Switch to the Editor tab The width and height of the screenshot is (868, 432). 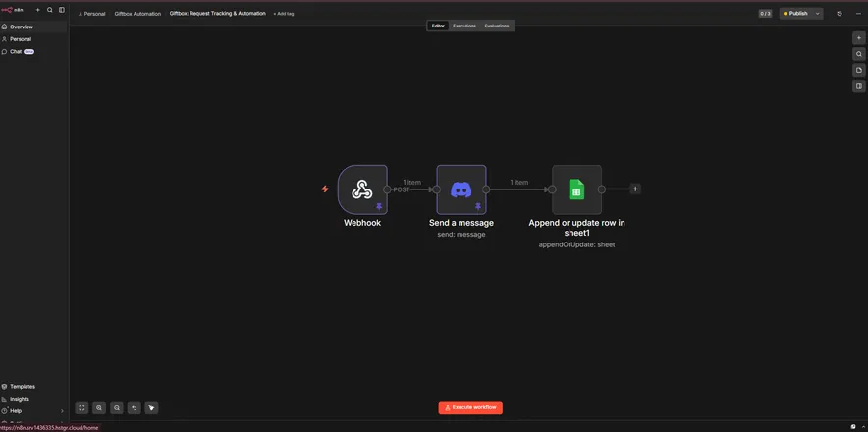438,27
